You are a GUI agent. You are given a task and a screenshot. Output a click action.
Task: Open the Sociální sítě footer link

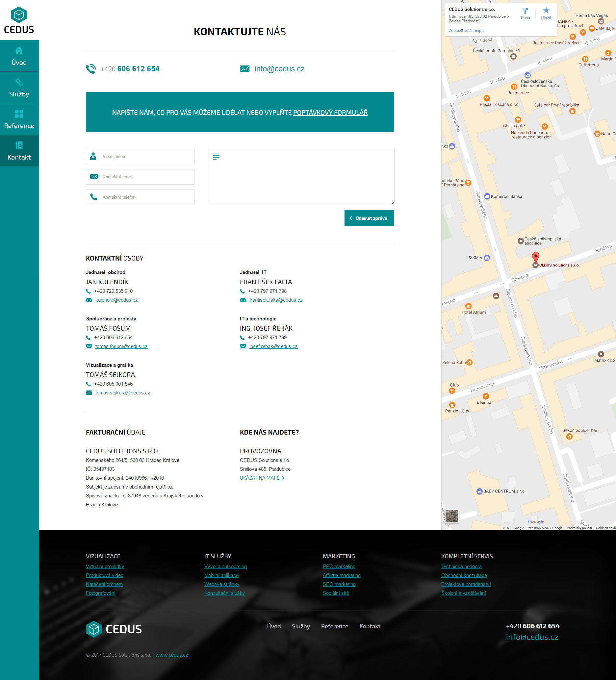pos(336,593)
